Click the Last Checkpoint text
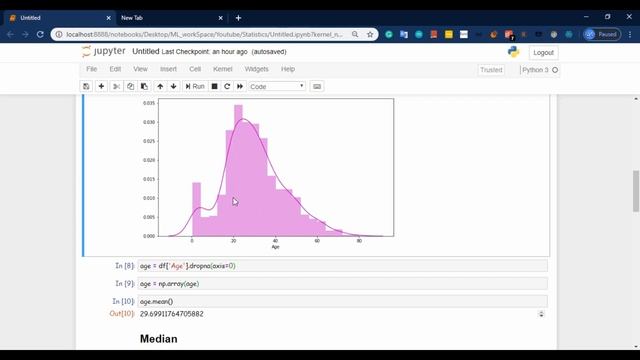640x360 pixels. 204,52
